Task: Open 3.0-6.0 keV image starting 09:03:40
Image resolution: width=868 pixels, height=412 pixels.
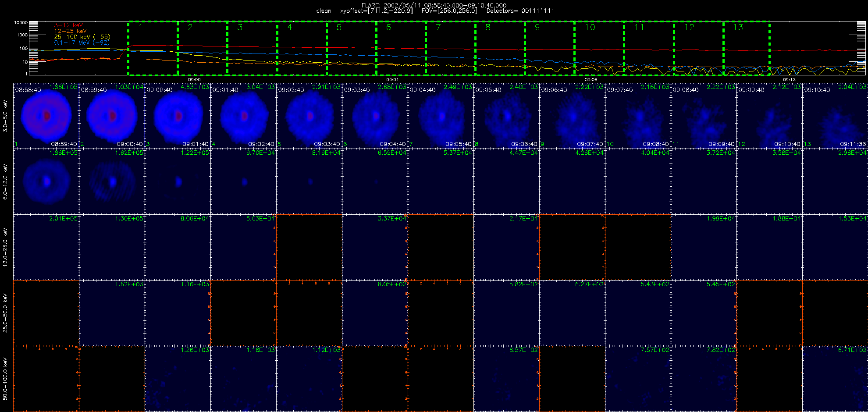Action: (375, 116)
